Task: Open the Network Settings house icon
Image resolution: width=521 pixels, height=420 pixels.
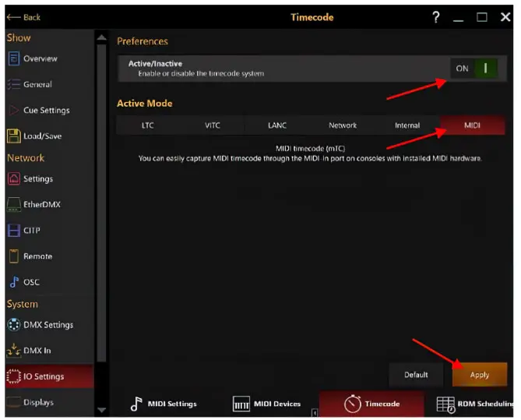Action: [13, 178]
